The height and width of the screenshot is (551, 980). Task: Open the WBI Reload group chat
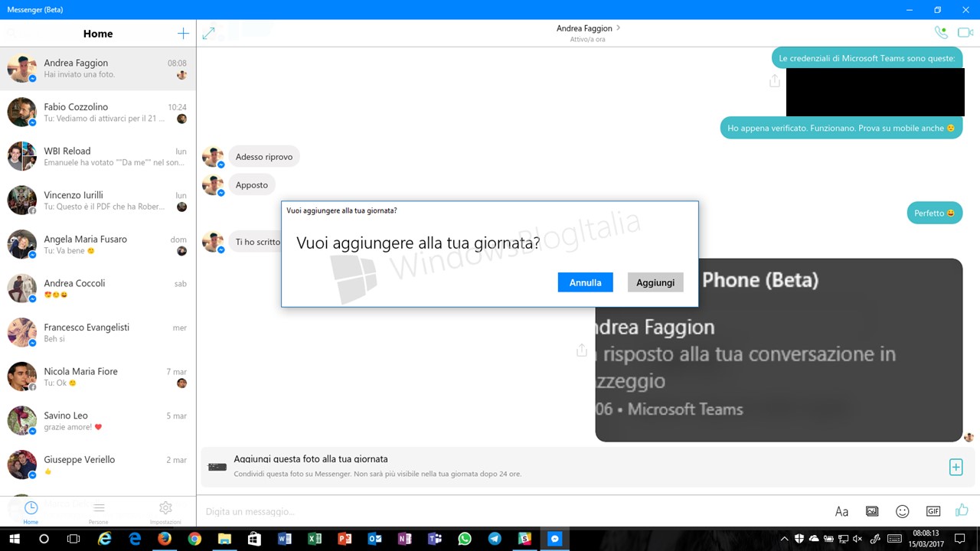pos(98,156)
